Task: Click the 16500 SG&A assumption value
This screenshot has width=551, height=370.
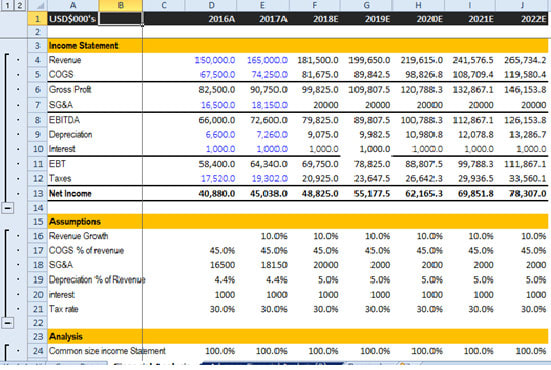Action: click(222, 265)
